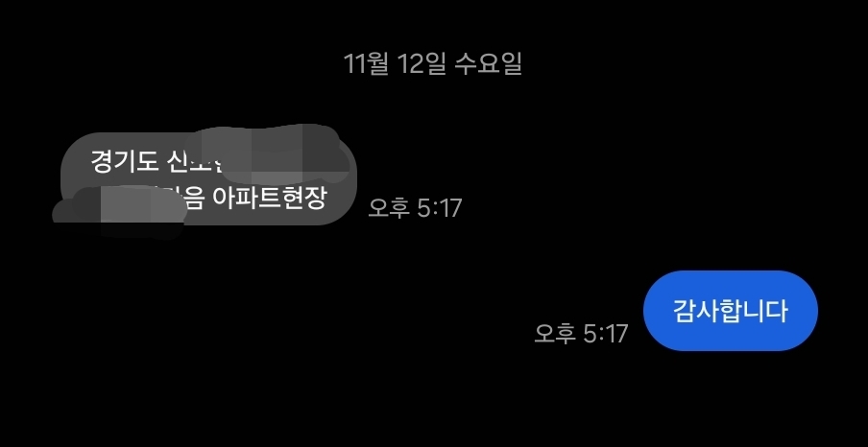Click blurred redaction over message's second line
868x447 pixels.
point(119,213)
